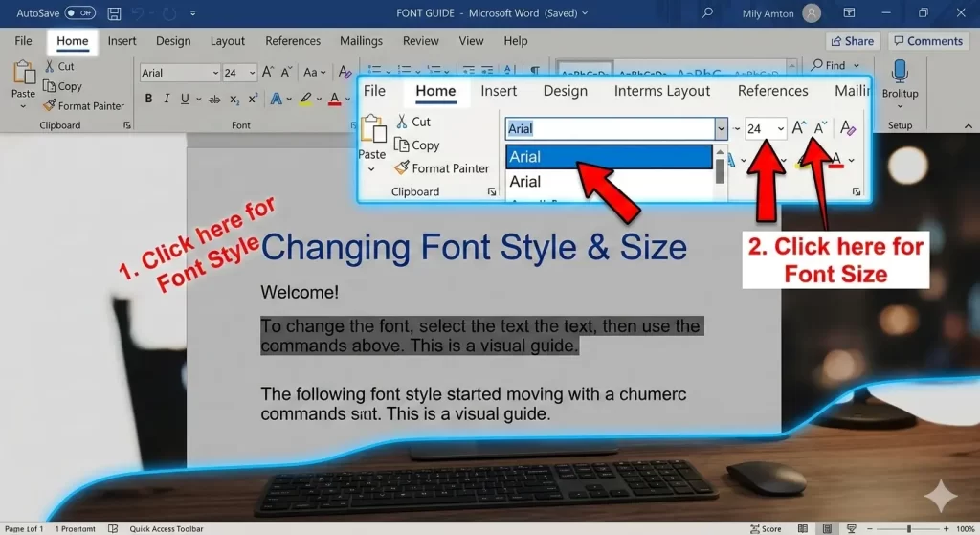Click the Find button
The image size is (980, 535).
pos(829,65)
